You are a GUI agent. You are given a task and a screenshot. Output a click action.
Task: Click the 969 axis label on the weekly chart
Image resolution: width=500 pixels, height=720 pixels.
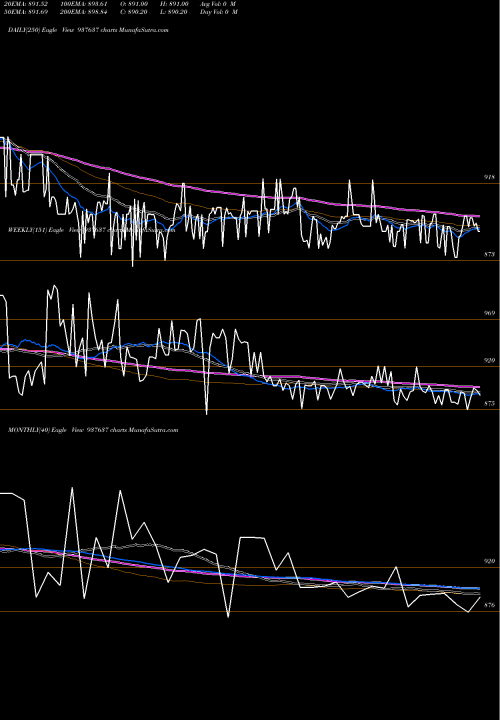489,313
